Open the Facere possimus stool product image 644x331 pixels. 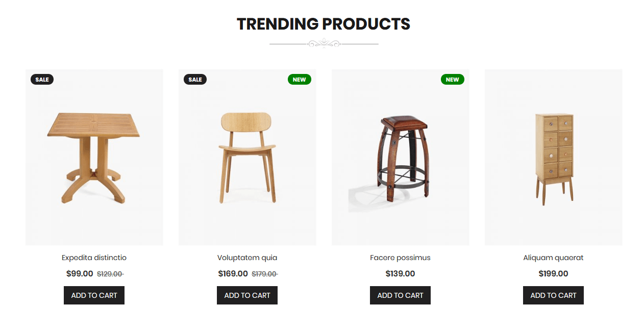pyautogui.click(x=400, y=157)
